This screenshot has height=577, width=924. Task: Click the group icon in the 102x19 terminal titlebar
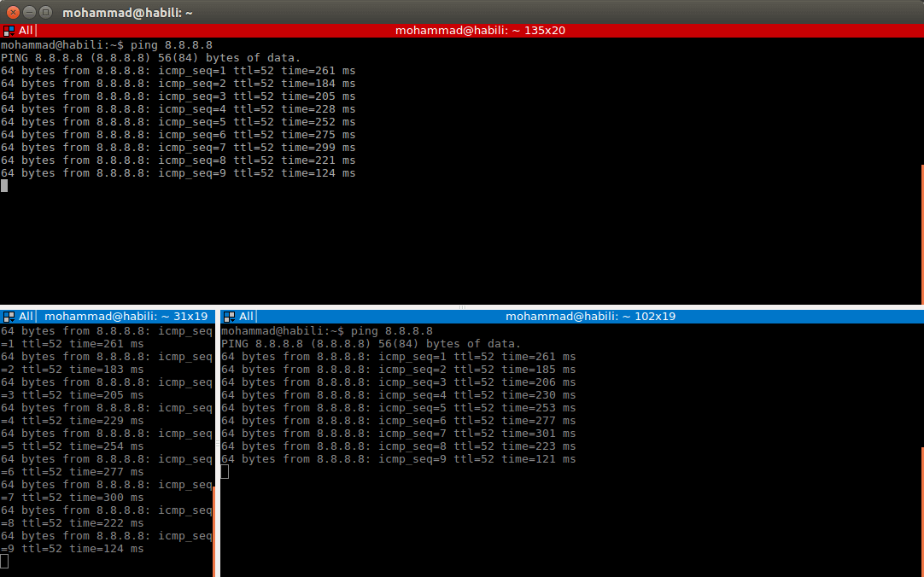(229, 316)
